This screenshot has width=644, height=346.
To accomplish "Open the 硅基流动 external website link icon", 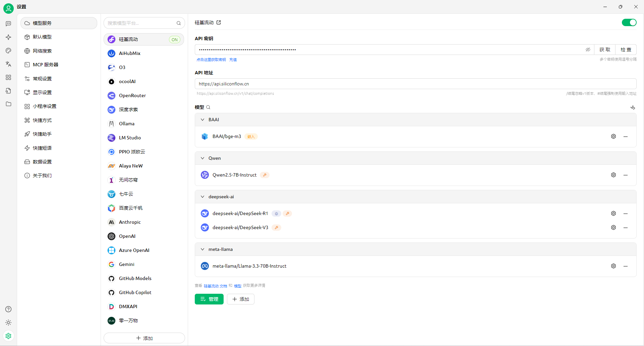I will [x=219, y=22].
